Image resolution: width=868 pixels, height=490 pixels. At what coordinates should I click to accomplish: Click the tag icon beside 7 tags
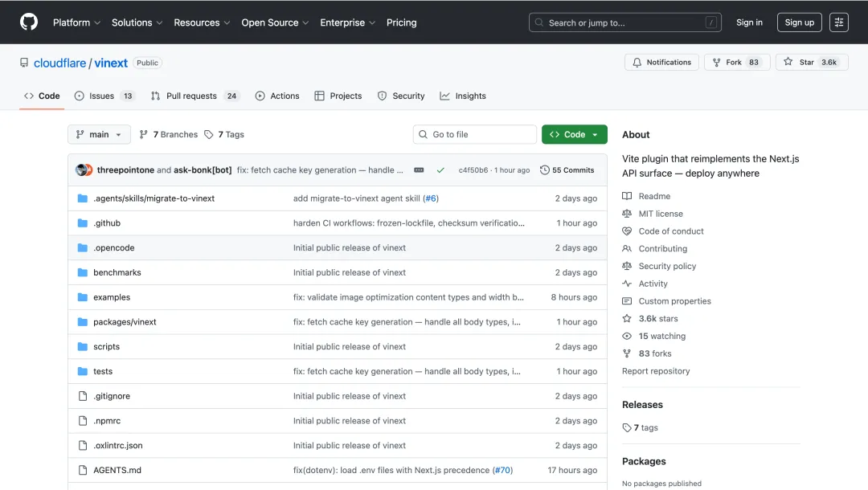pyautogui.click(x=627, y=427)
